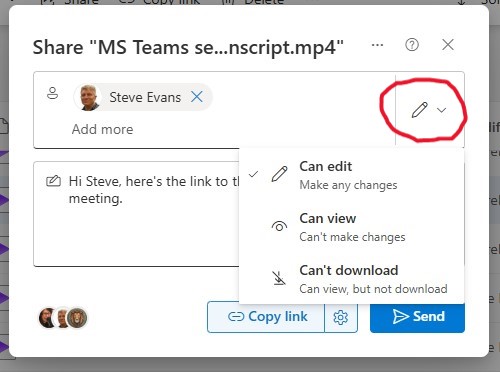Viewport: 500px width, 372px height.
Task: Select the Can't download permission option
Action: click(x=351, y=279)
